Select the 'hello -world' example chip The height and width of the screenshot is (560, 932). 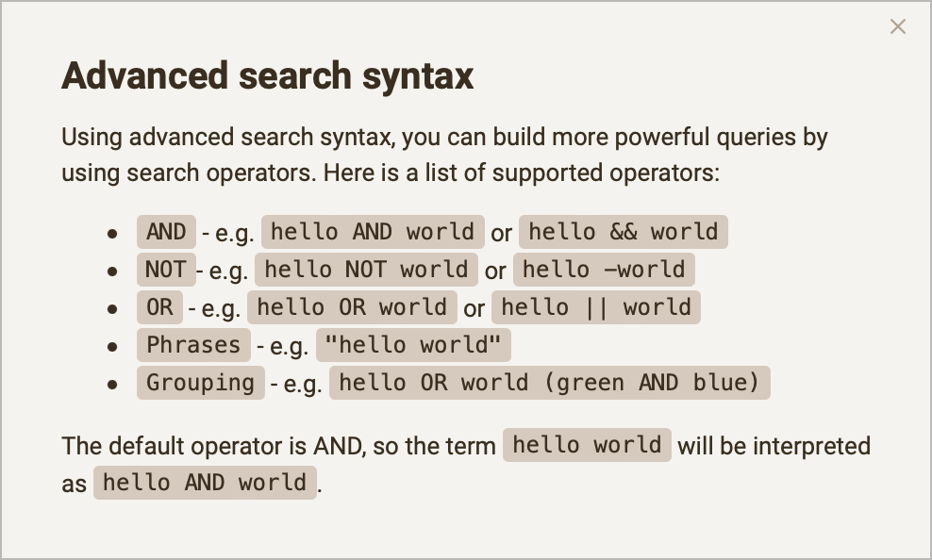click(x=604, y=270)
